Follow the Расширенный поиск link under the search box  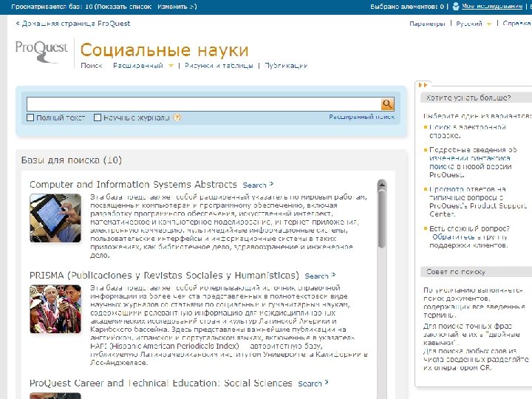(x=361, y=117)
